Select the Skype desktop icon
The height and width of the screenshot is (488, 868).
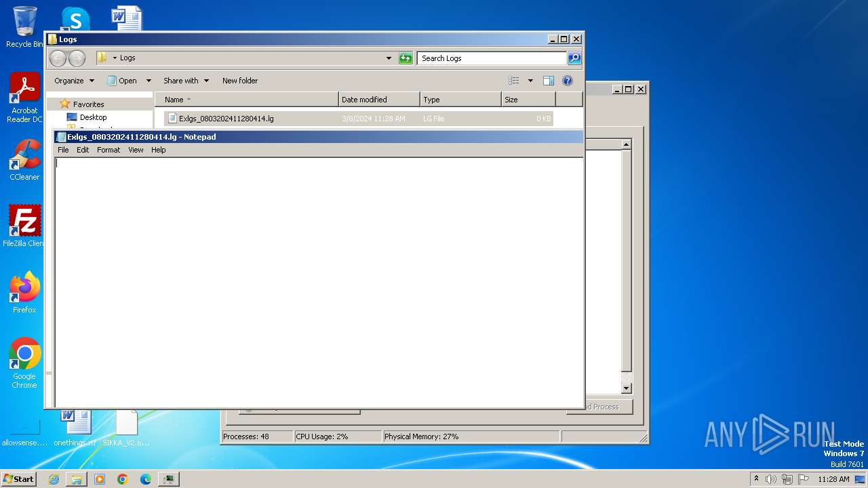point(75,20)
